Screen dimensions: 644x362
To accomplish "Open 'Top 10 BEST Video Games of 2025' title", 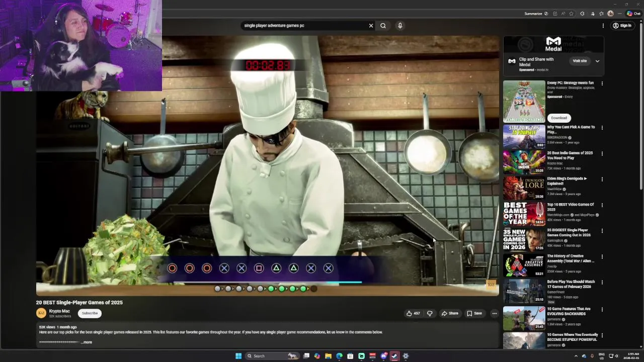I will coord(571,207).
